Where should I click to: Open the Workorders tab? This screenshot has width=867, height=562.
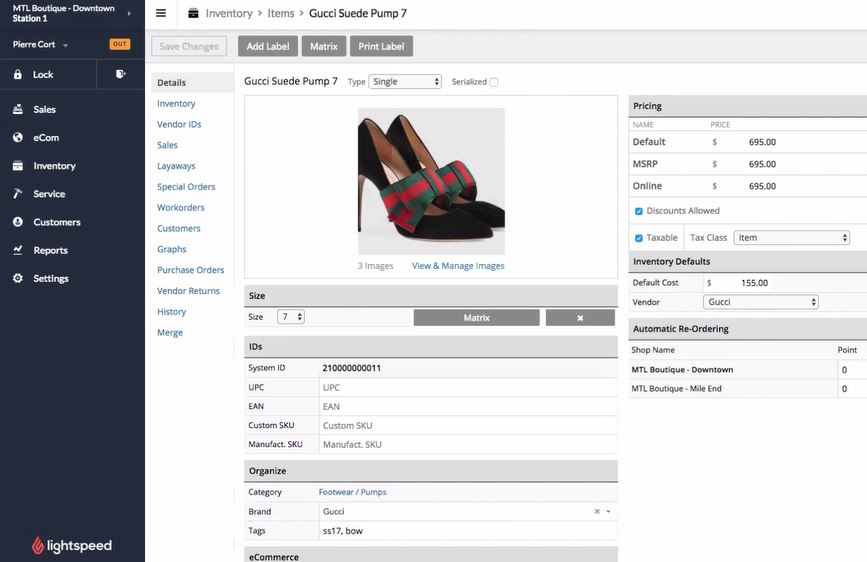(x=180, y=207)
